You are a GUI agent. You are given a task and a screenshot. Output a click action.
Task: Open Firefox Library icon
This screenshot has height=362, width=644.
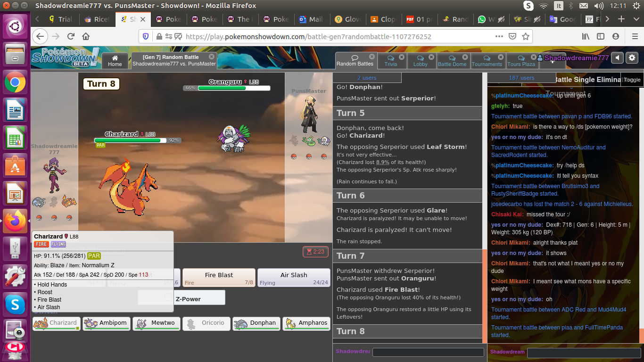point(586,36)
